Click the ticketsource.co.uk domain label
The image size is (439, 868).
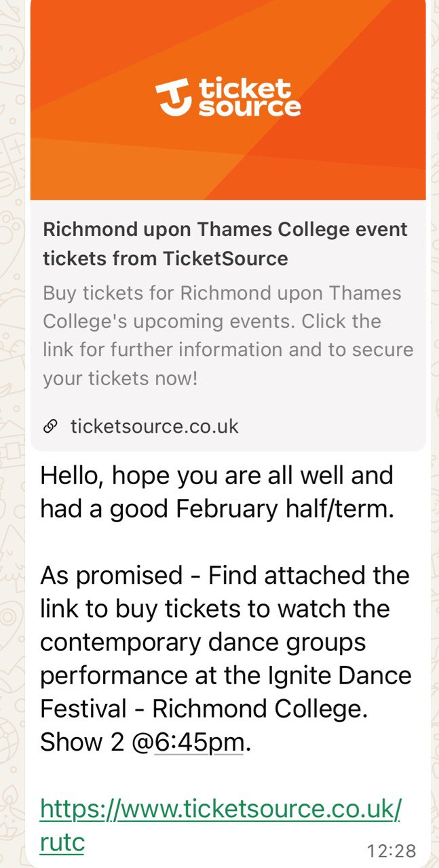pos(155,427)
